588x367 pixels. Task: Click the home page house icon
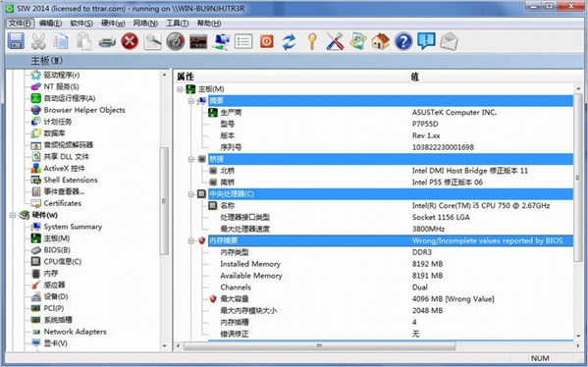click(381, 41)
